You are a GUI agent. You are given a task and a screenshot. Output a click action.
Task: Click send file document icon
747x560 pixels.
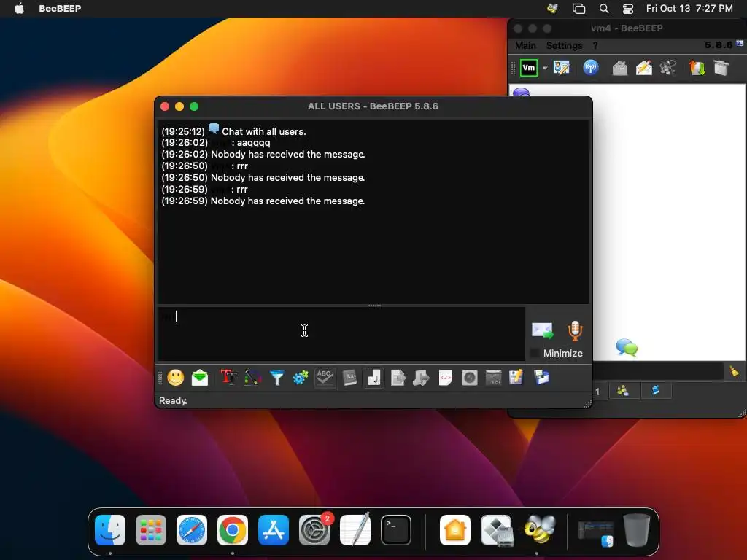pos(398,378)
